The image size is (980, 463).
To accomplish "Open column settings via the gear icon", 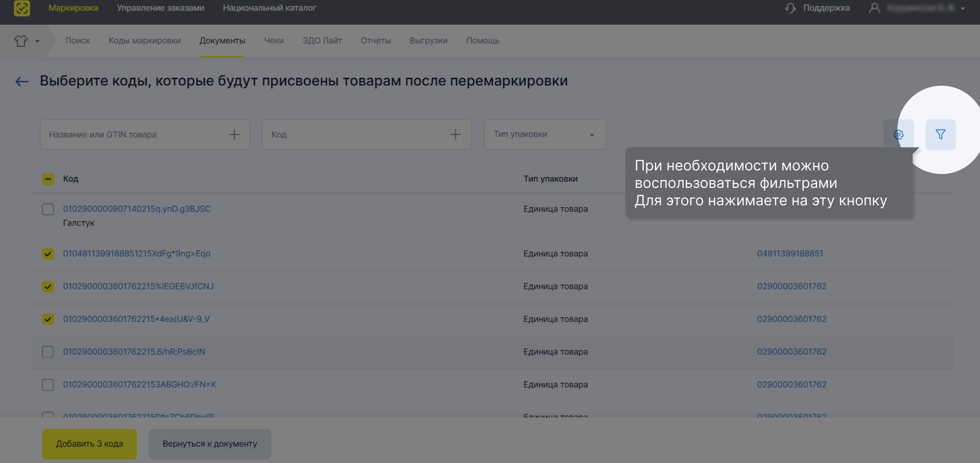I will (899, 134).
